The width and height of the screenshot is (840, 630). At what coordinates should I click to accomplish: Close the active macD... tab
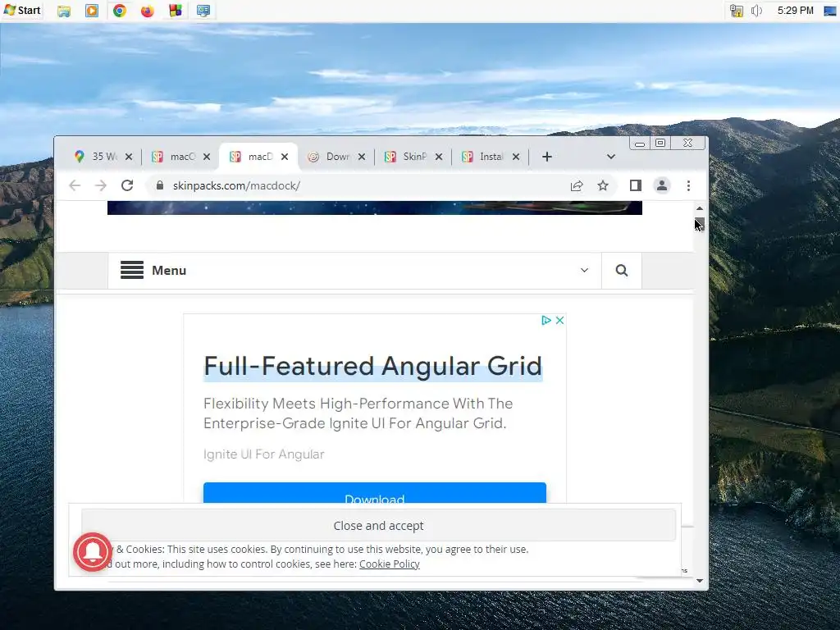coord(285,157)
